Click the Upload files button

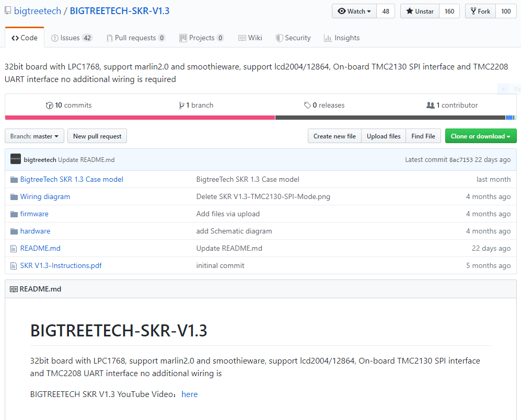click(384, 136)
